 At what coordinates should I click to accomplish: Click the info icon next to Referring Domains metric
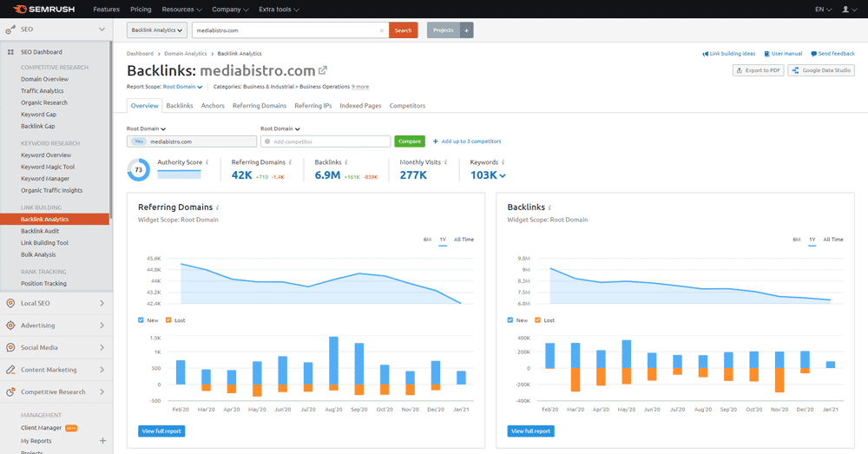pos(290,162)
